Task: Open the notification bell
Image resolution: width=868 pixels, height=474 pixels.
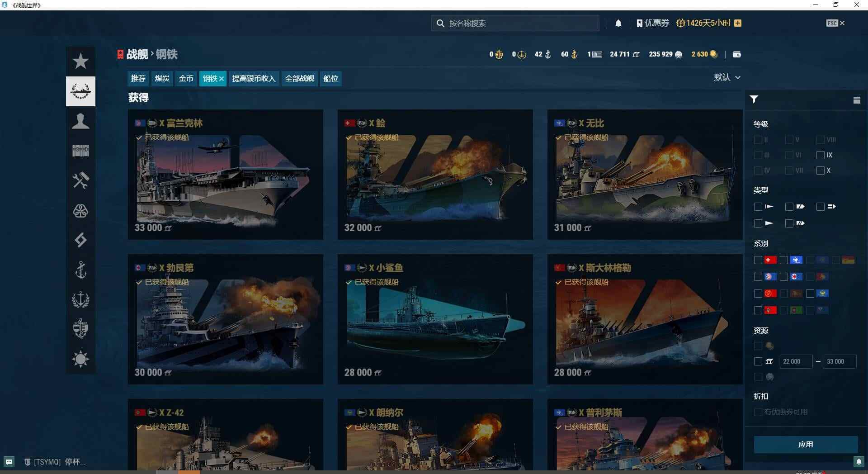Action: coord(618,23)
